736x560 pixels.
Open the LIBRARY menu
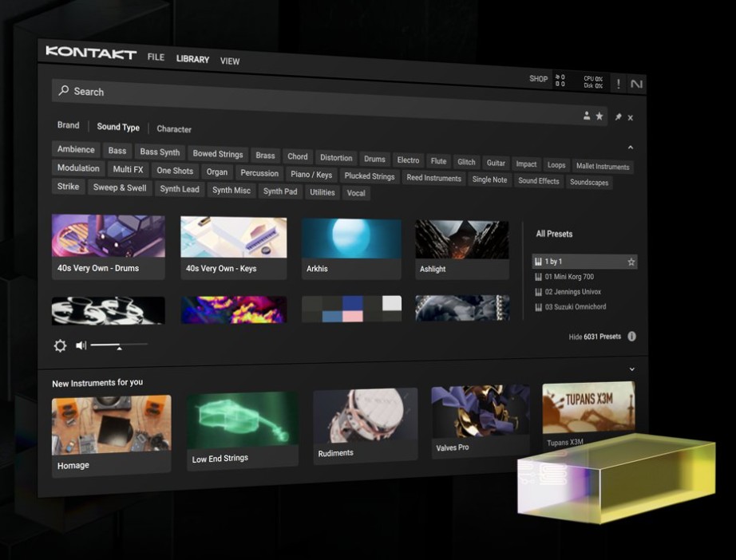(x=192, y=59)
